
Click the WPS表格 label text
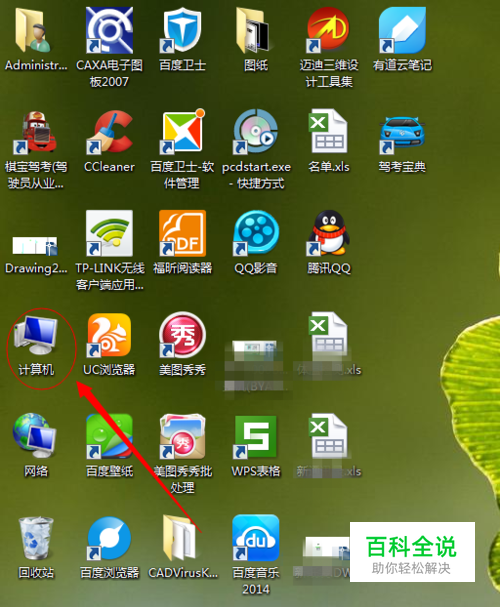point(255,471)
